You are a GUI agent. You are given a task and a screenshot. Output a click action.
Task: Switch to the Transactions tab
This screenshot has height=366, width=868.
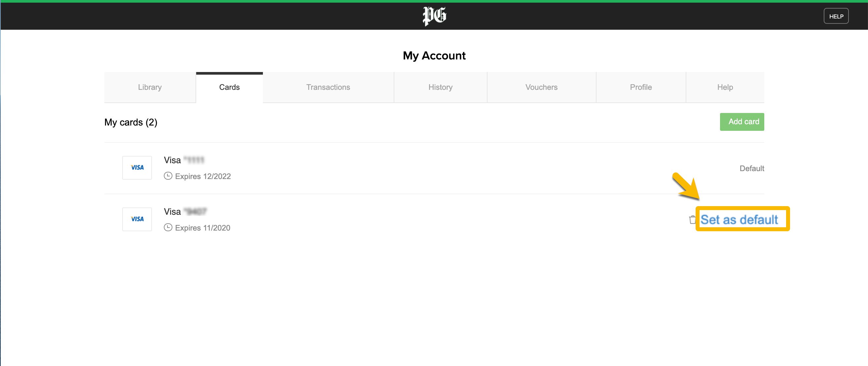328,87
